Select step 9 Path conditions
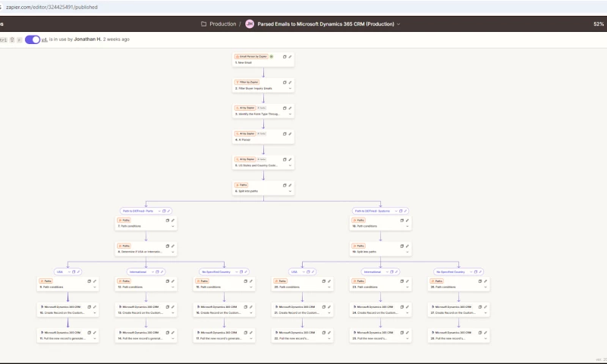 (x=68, y=284)
